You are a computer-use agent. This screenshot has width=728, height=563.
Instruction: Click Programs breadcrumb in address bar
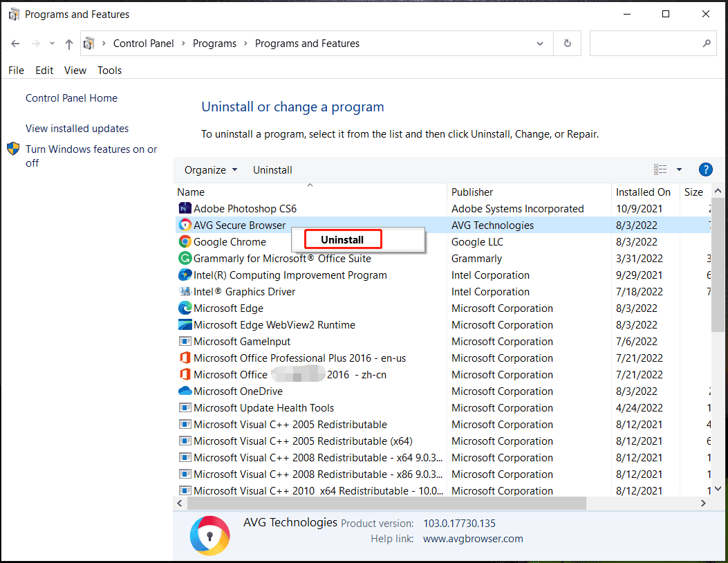(x=214, y=43)
